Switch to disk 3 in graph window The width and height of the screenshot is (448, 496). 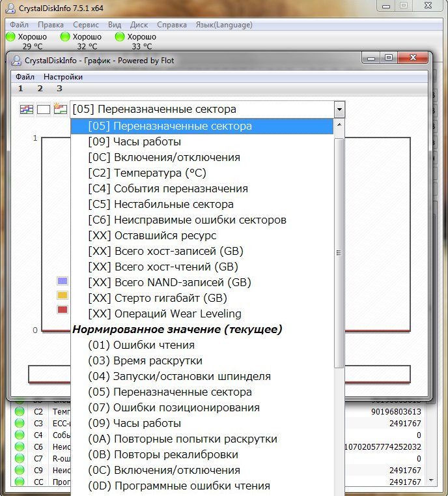click(59, 89)
